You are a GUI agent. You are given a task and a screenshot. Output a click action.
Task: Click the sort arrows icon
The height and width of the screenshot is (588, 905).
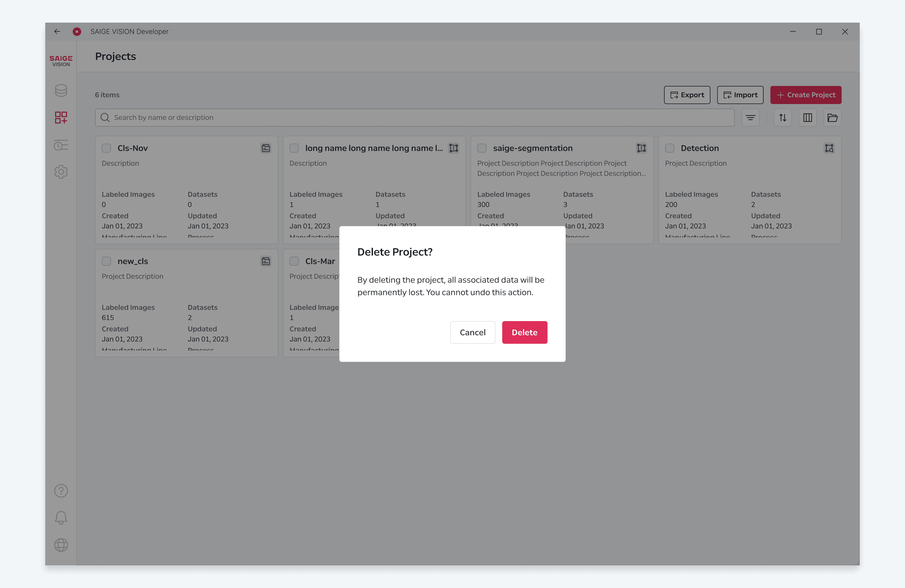782,118
